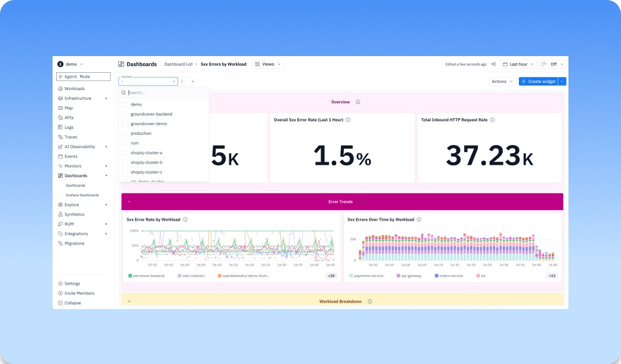
Task: Collapse the Dashboards submenu arrow
Action: click(106, 175)
